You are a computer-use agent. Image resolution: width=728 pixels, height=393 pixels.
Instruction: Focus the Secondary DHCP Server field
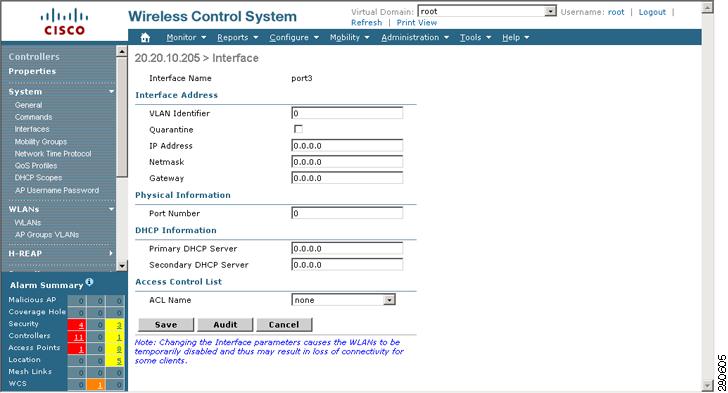pos(347,265)
